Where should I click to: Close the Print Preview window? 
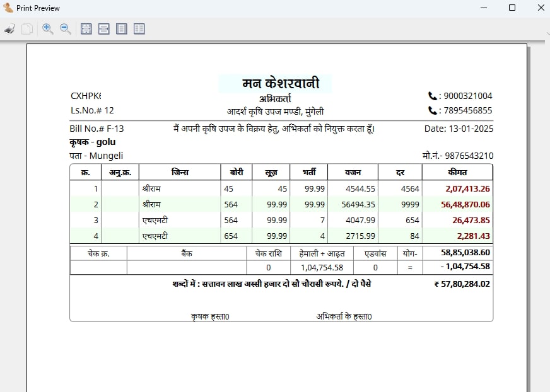541,8
